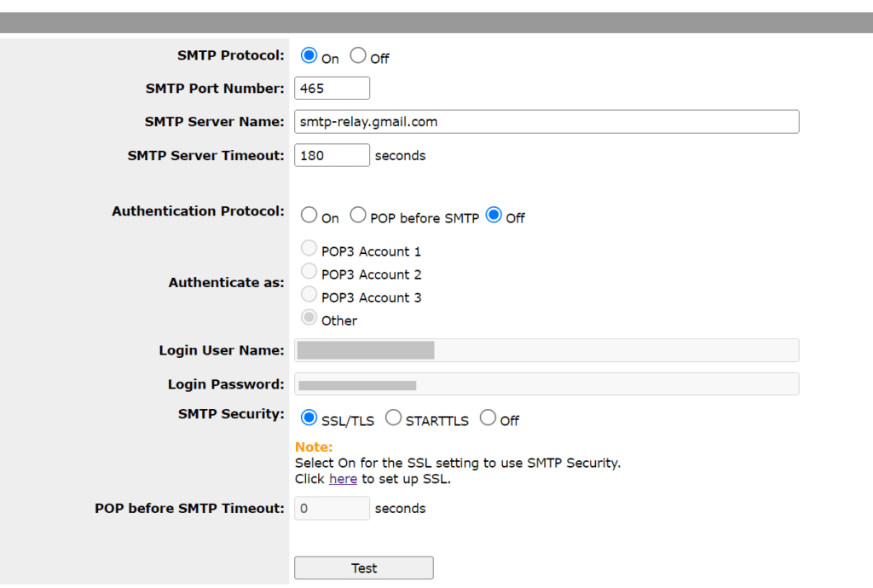
Task: Turn SMTP Security off
Action: click(486, 417)
